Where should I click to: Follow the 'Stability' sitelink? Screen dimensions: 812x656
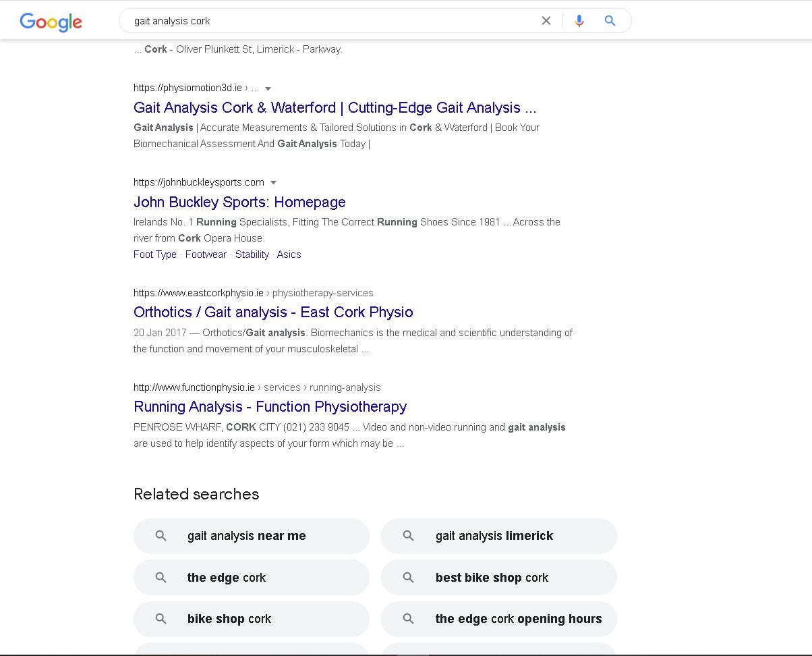click(252, 254)
